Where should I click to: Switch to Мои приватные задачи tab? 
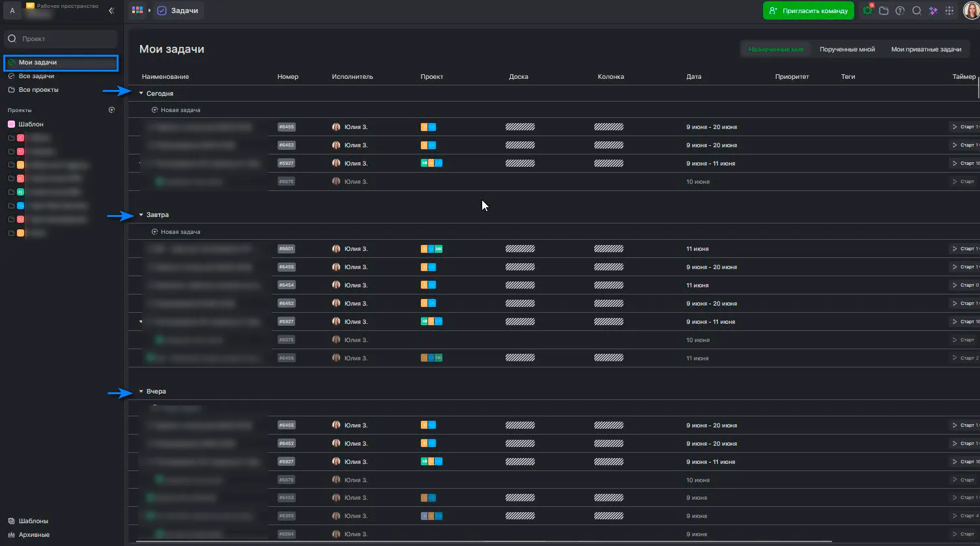pyautogui.click(x=926, y=50)
